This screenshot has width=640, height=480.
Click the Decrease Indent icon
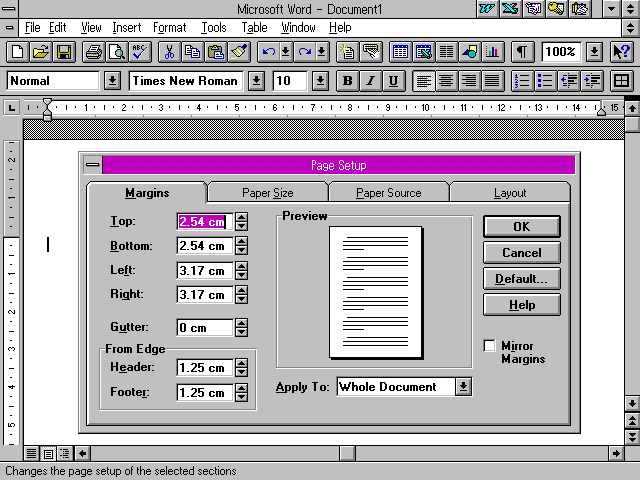[569, 81]
